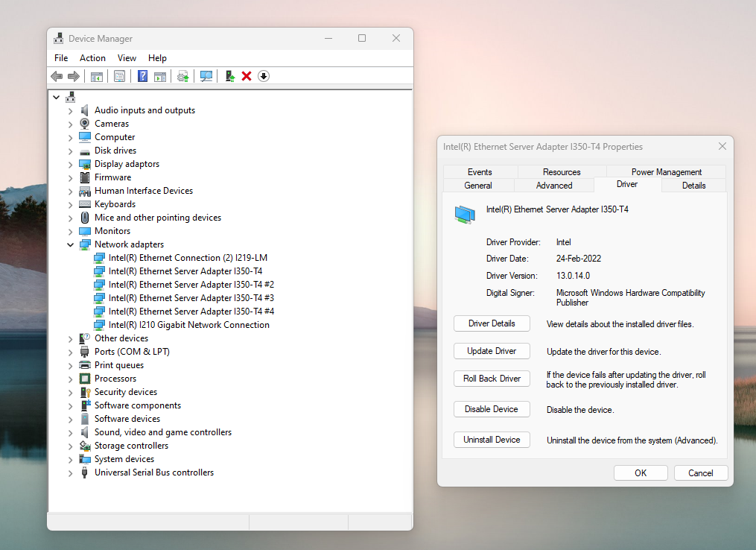This screenshot has height=550, width=756.
Task: Open the Action menu
Action: coord(92,57)
